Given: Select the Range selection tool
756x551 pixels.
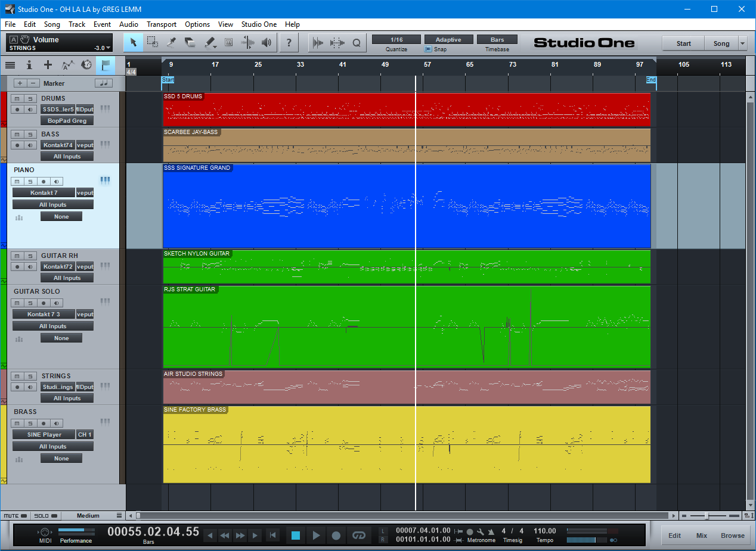Looking at the screenshot, I should coord(153,42).
